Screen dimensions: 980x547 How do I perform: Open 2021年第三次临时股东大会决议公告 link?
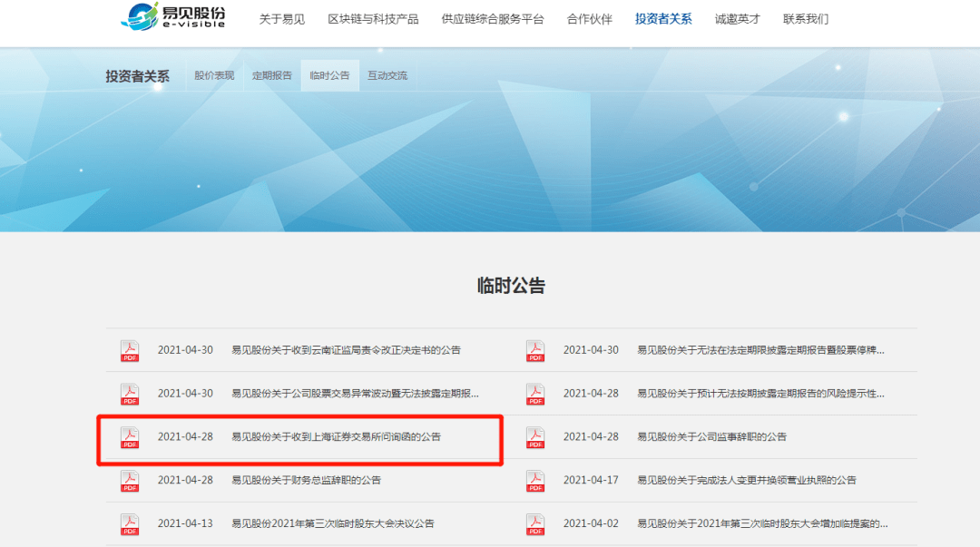pos(332,523)
